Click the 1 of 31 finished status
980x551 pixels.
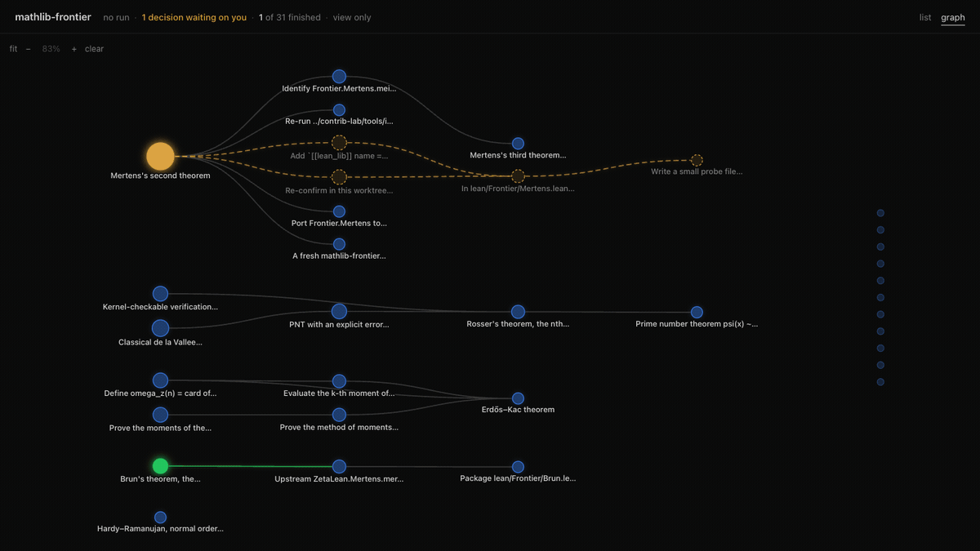point(290,17)
